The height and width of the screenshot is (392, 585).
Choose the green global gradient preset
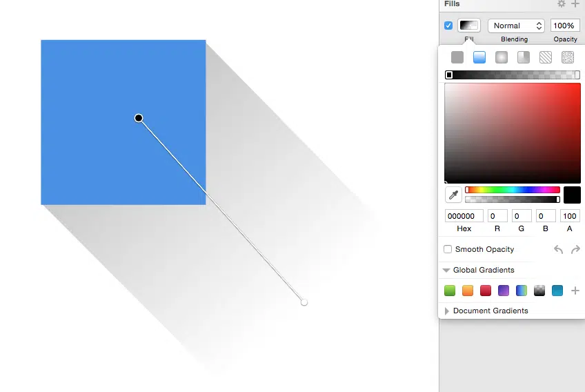click(450, 291)
